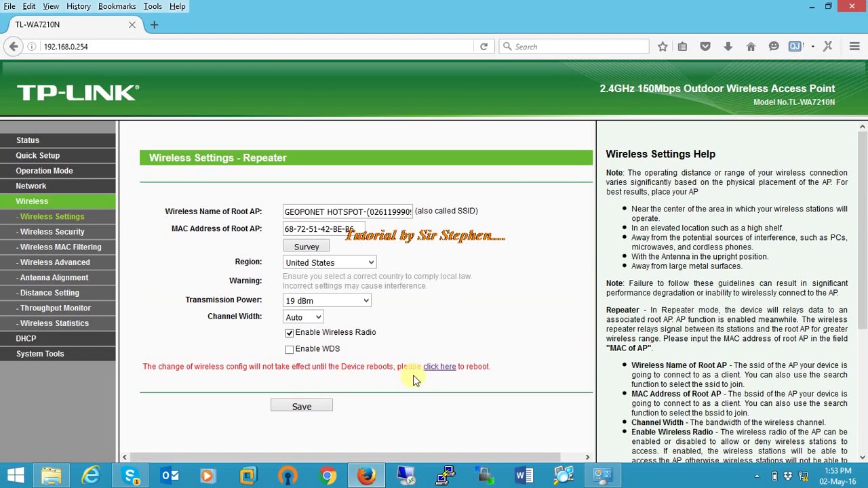The image size is (868, 488).
Task: Toggle Enable Wireless Radio checkbox
Action: (290, 333)
